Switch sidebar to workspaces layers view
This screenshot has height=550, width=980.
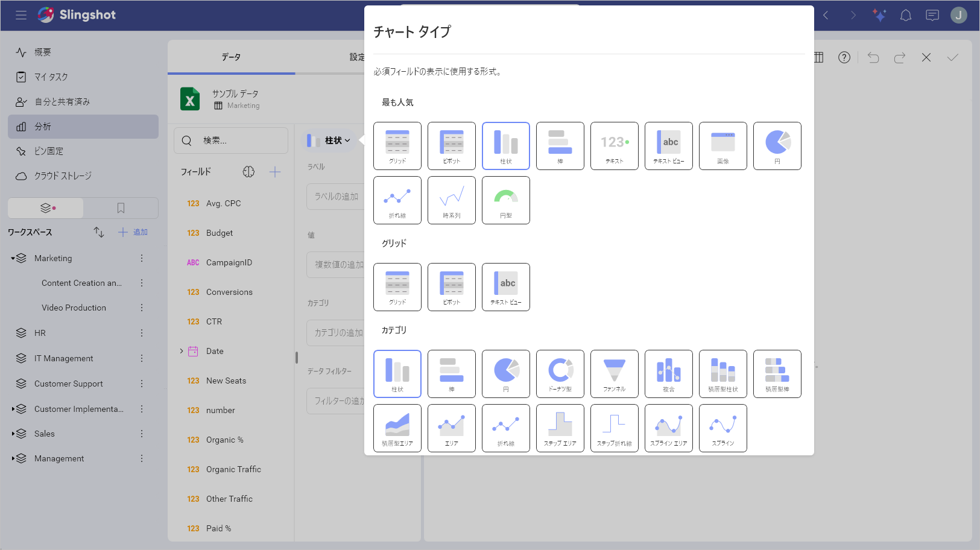coord(46,208)
